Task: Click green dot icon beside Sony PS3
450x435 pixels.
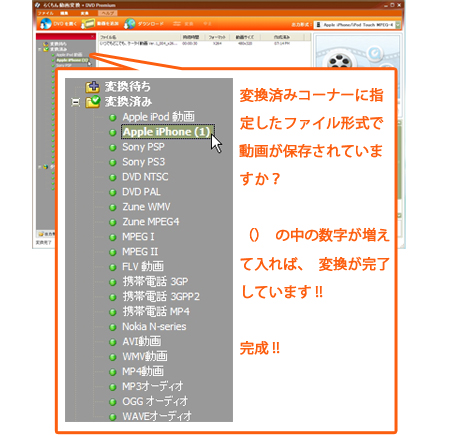Action: (x=113, y=162)
